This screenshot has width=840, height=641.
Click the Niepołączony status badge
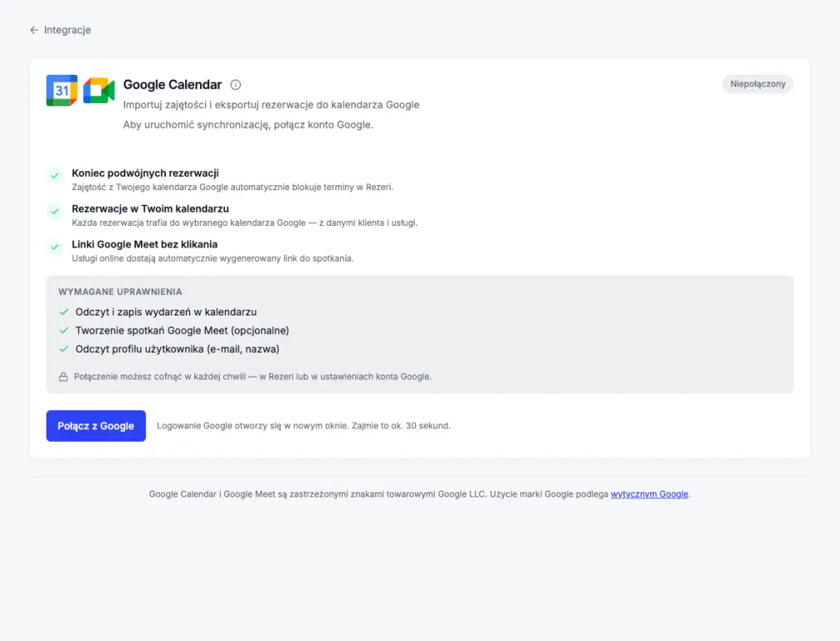pyautogui.click(x=758, y=84)
